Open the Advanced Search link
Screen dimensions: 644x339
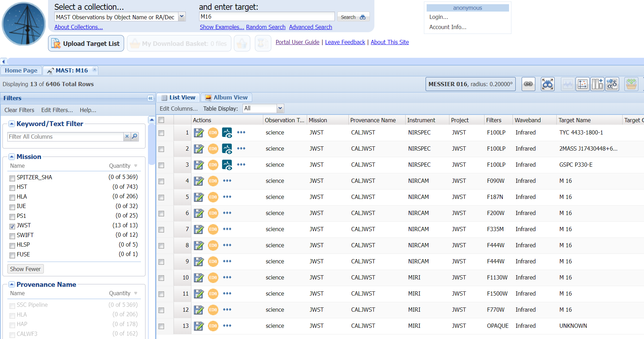pyautogui.click(x=310, y=27)
